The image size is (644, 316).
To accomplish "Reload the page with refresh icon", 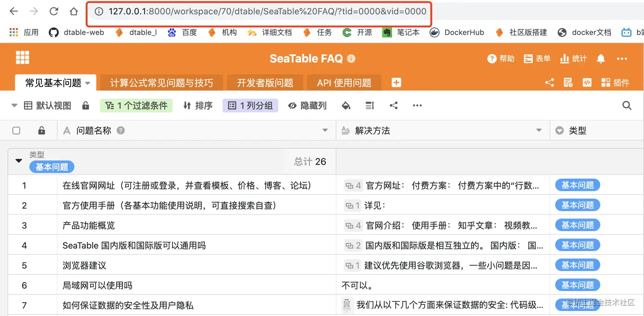I will point(54,11).
